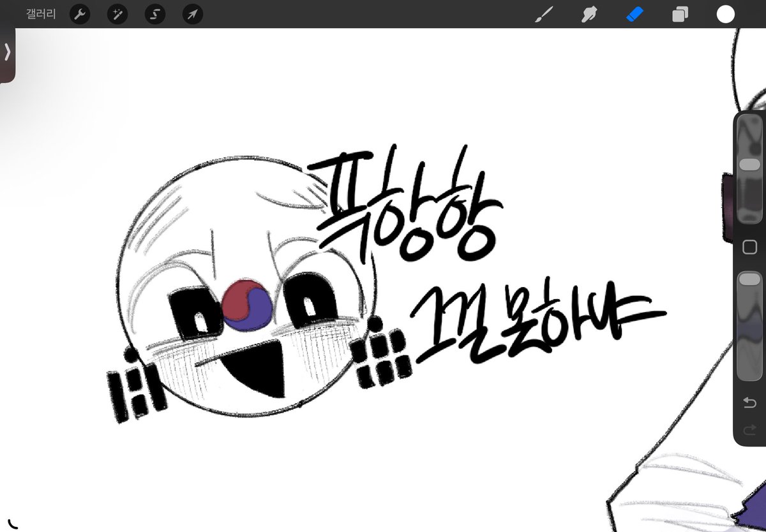Adjust the brush opacity slider

pyautogui.click(x=749, y=326)
